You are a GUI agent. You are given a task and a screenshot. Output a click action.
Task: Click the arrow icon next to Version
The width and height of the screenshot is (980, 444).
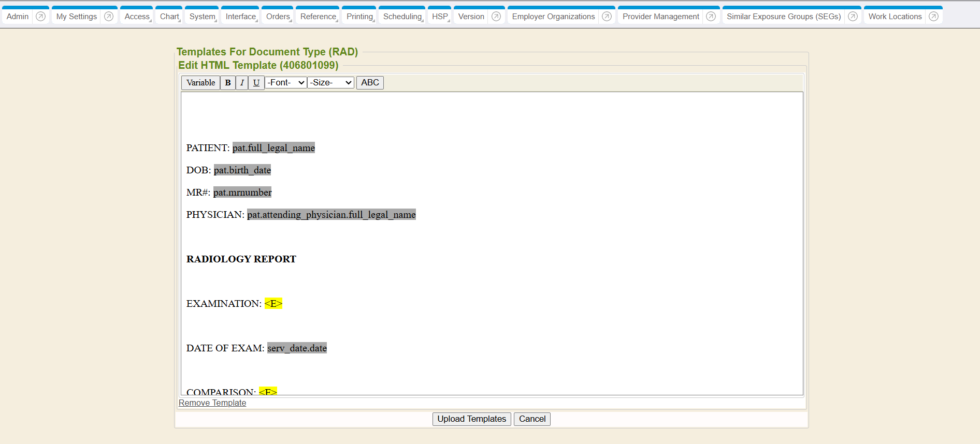[x=496, y=17]
